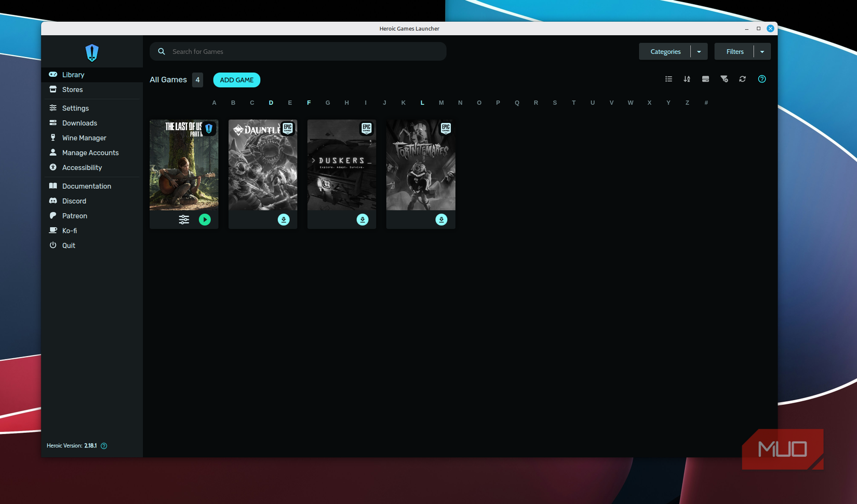Expand the Filters dropdown arrow

pyautogui.click(x=762, y=51)
